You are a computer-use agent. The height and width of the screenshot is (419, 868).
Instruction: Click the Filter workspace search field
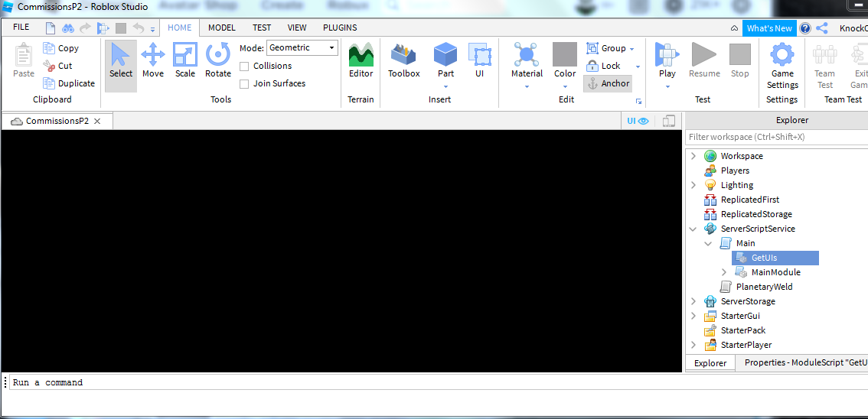point(777,137)
